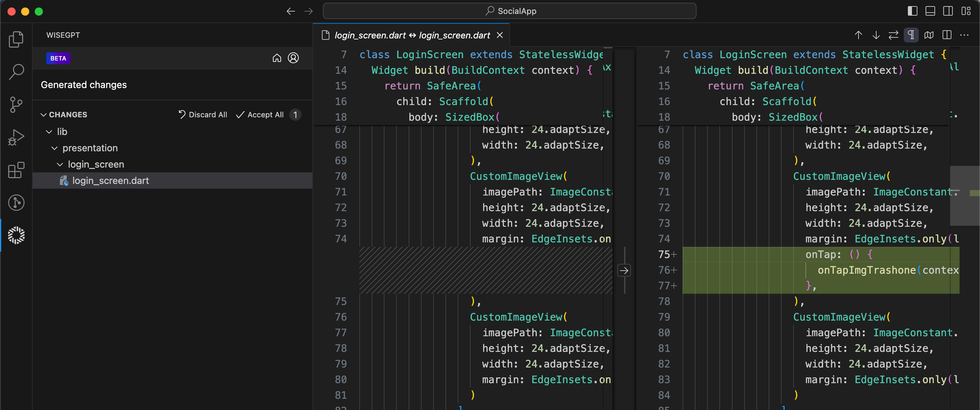This screenshot has height=410, width=980.
Task: Navigate forward with the right arrow
Action: (309, 11)
